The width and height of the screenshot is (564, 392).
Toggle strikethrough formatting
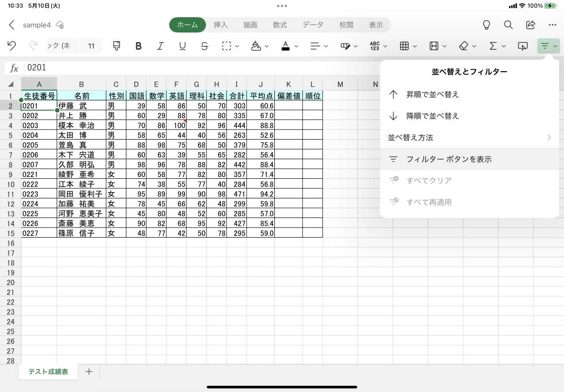pos(204,46)
